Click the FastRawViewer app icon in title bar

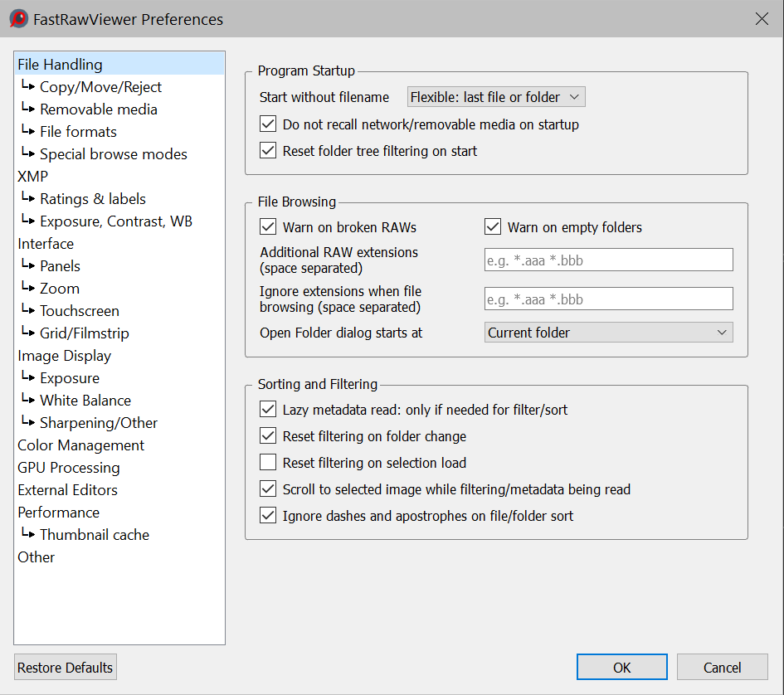[x=18, y=19]
